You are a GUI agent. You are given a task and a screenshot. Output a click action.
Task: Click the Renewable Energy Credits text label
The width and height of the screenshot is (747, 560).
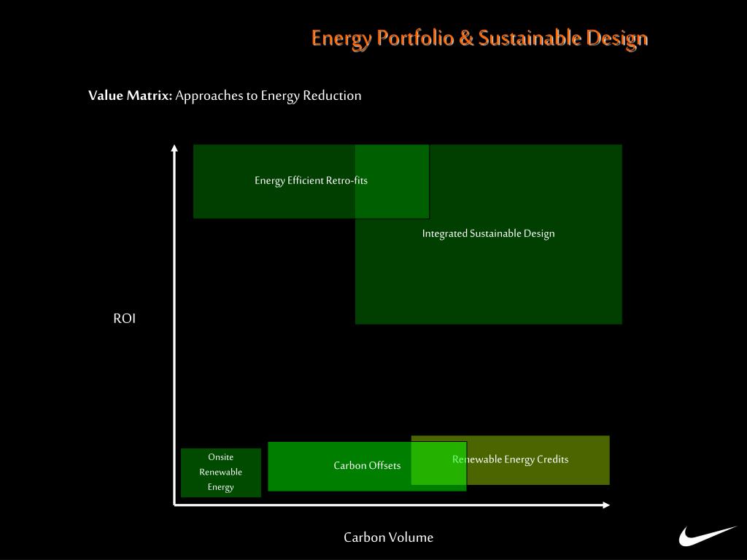tap(510, 459)
